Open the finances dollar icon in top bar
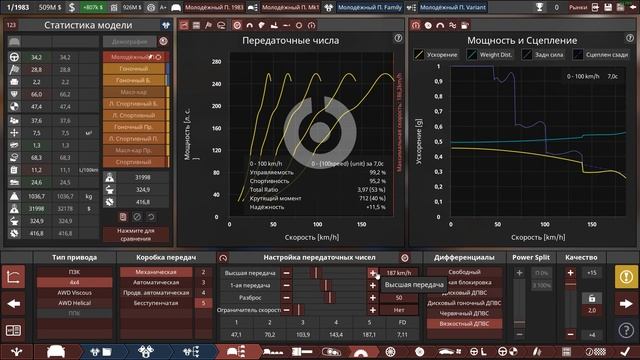This screenshot has width=640, height=360. 72,7
